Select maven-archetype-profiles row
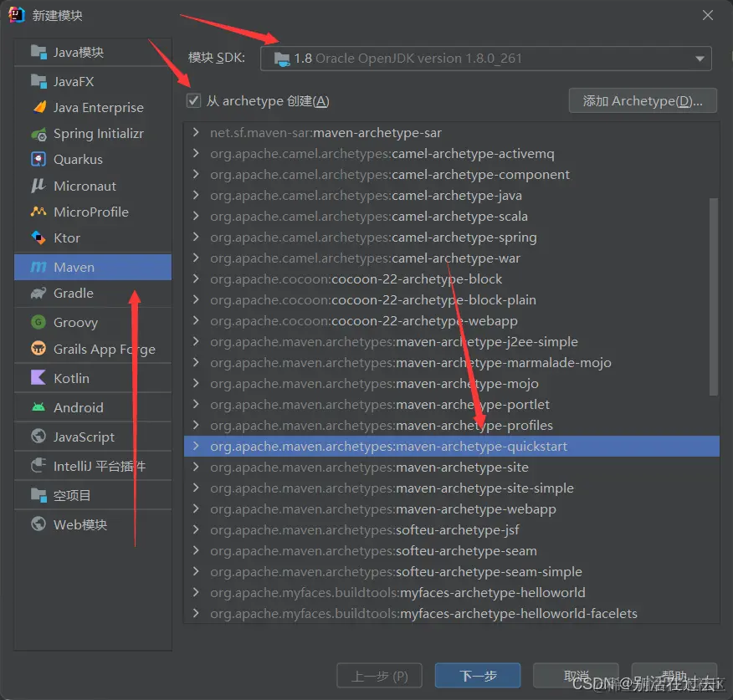 click(x=452, y=425)
